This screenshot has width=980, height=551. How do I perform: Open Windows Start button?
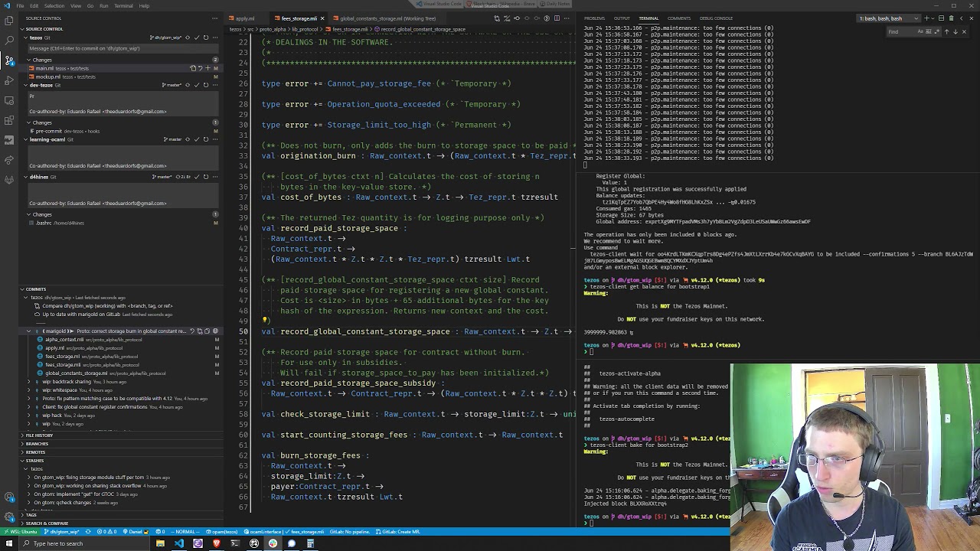point(9,543)
